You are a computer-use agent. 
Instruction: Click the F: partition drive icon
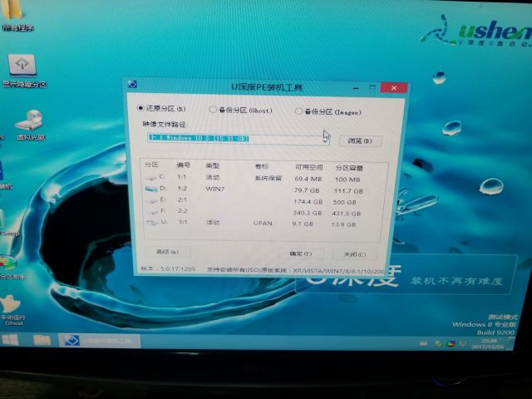pos(152,212)
